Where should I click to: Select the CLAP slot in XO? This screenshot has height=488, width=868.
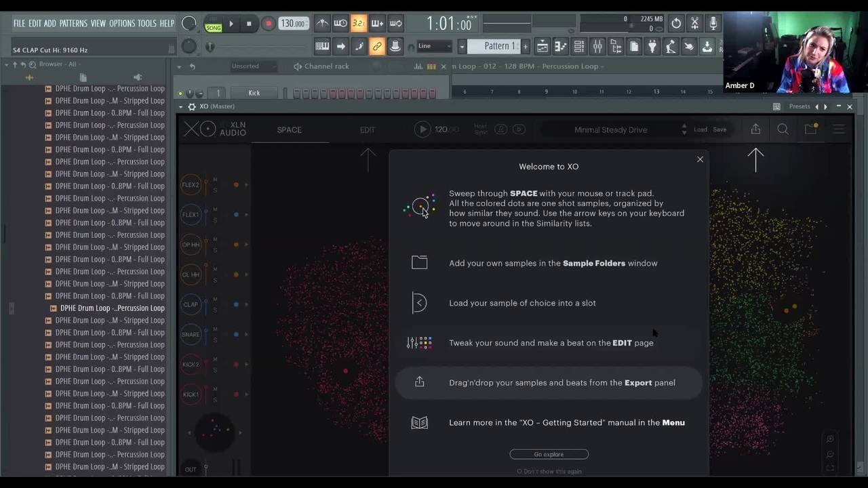tap(191, 304)
